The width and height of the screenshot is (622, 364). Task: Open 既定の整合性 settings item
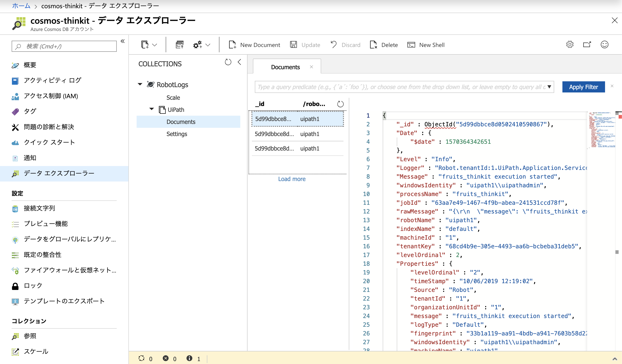click(x=64, y=255)
